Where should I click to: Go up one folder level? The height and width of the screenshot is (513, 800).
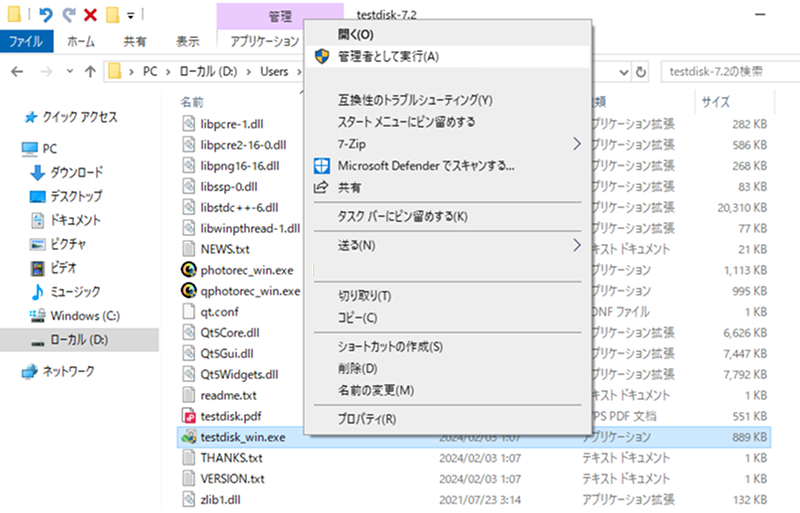tap(90, 71)
